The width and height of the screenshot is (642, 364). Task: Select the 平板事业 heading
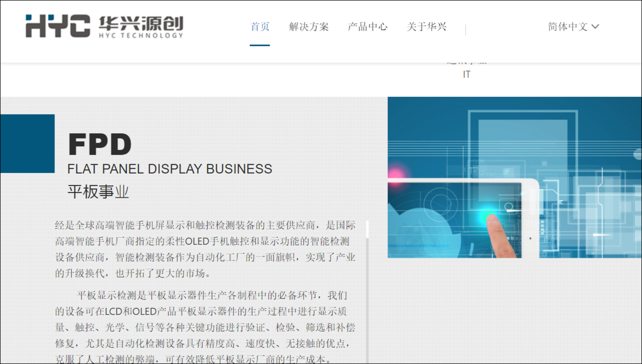(98, 192)
